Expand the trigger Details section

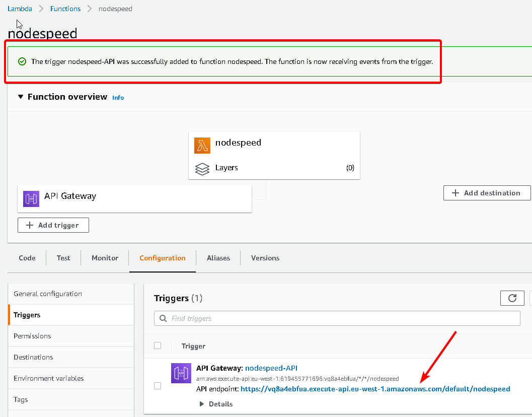[x=216, y=404]
